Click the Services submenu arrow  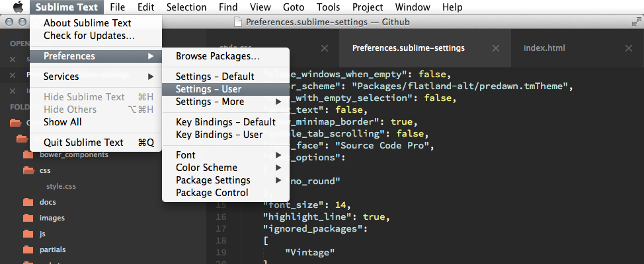click(151, 77)
